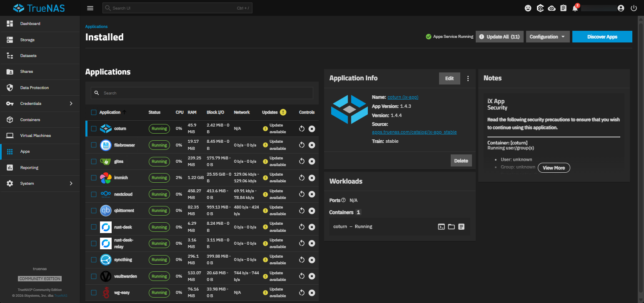Check the rust-desk-relay row checkbox
The image size is (644, 303).
click(x=94, y=243)
